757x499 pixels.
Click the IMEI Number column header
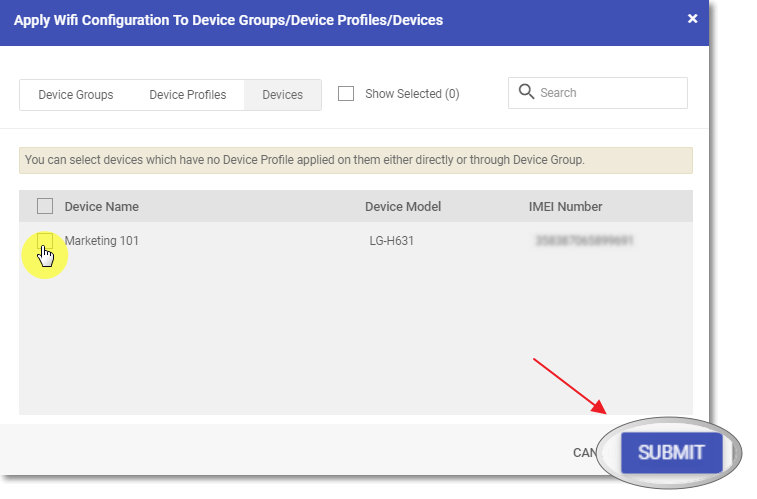tap(565, 207)
